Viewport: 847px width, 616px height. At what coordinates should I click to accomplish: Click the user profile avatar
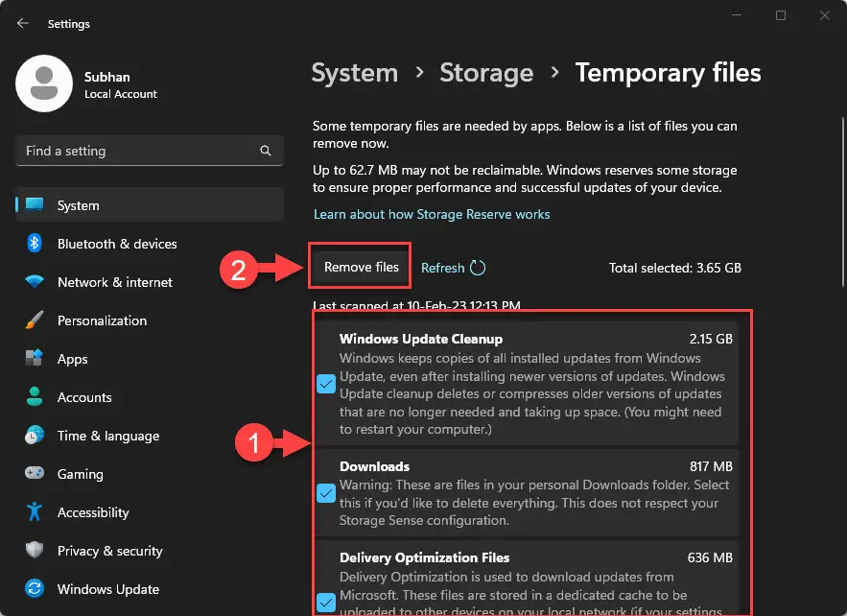[44, 83]
